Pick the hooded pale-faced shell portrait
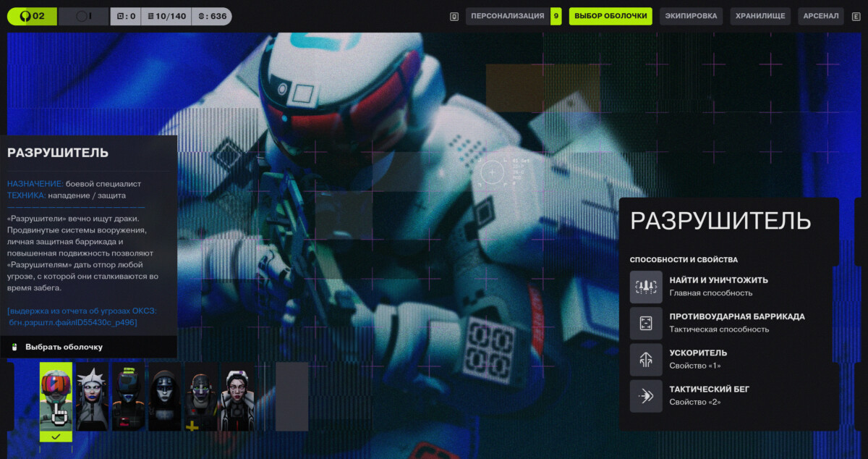The height and width of the screenshot is (459, 868). click(x=165, y=397)
